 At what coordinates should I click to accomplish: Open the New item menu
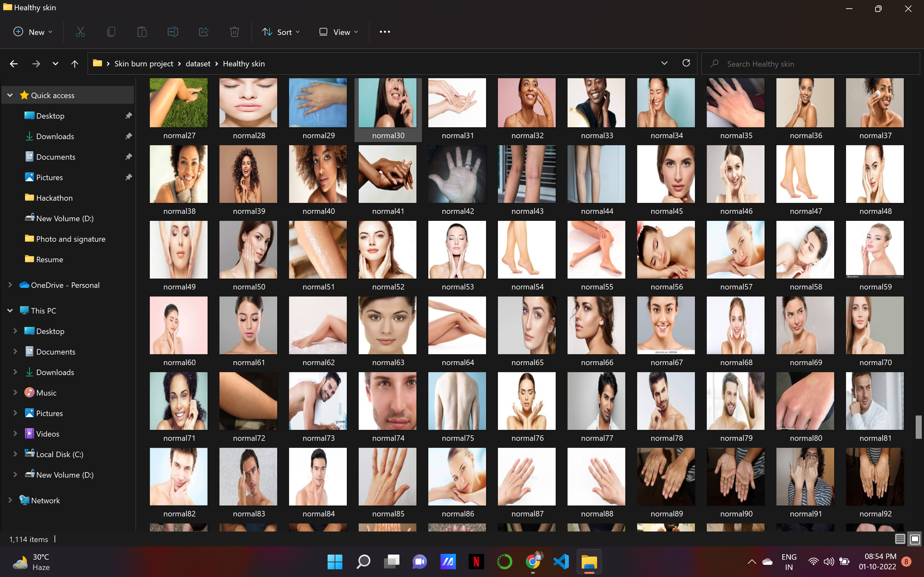[x=32, y=32]
